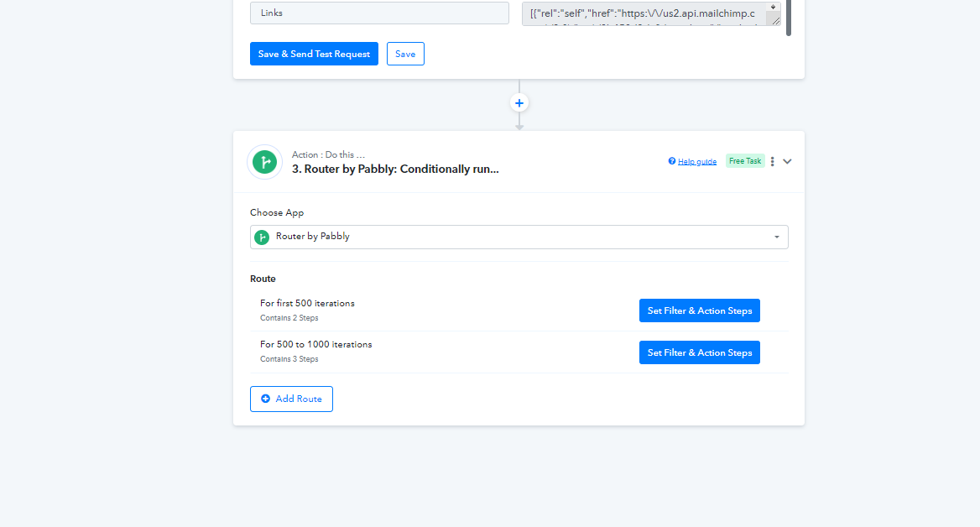
Task: Click the outlined Save button
Action: tap(405, 54)
